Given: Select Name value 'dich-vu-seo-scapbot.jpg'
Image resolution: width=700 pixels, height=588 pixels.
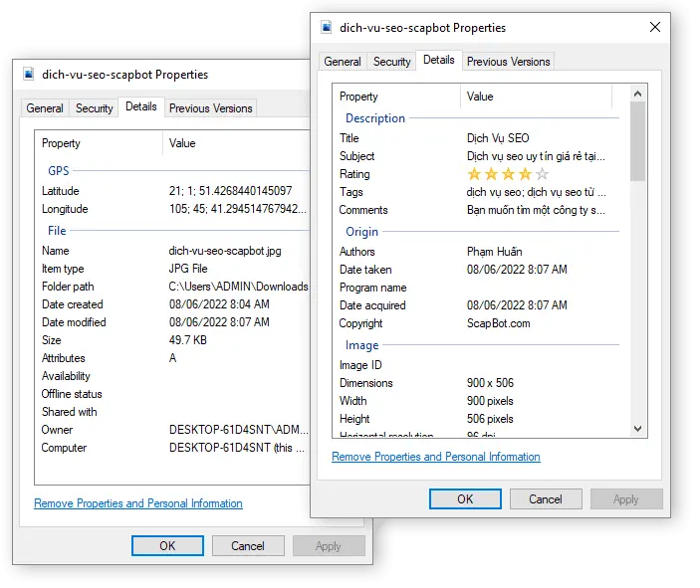Looking at the screenshot, I should pos(225,251).
